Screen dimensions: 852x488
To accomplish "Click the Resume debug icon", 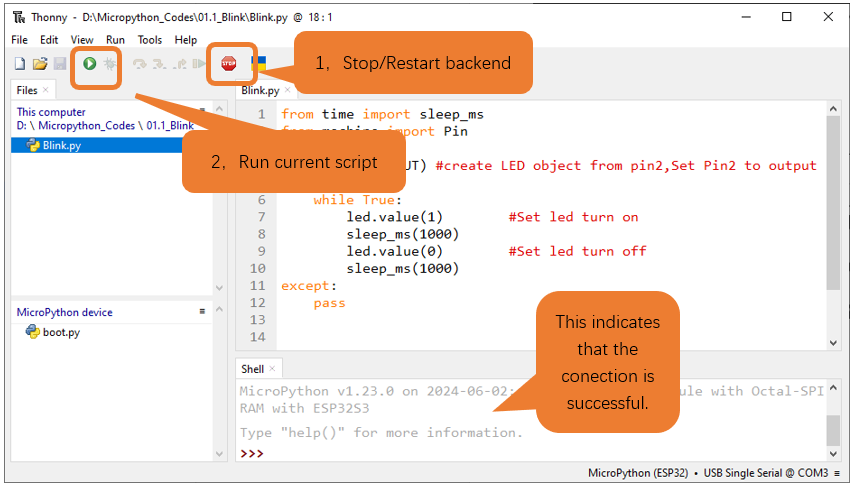I will pos(199,64).
